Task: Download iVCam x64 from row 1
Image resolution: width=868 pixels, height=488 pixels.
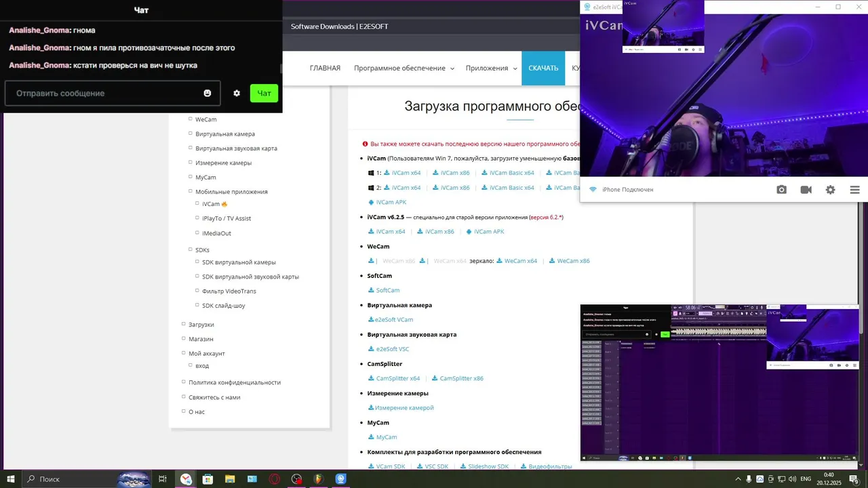Action: point(402,173)
